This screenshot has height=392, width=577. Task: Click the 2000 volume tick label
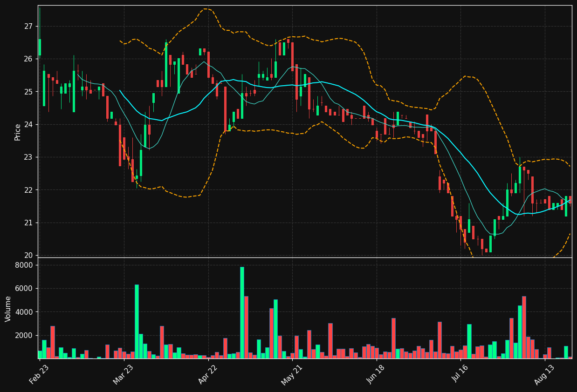[25, 336]
